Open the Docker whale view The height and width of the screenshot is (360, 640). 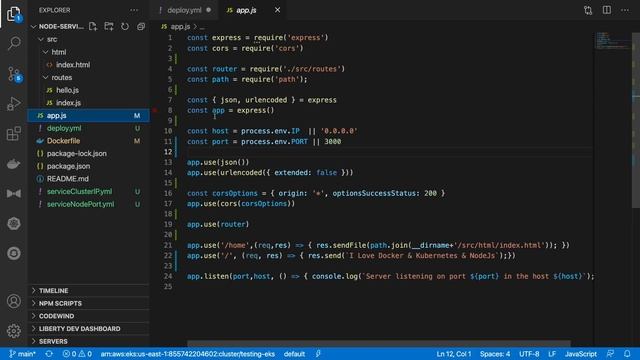click(x=14, y=164)
